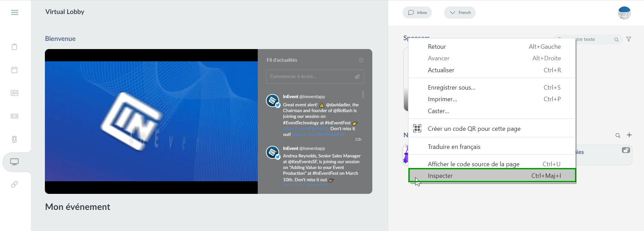Choose Avancer in context menu
644x231 pixels.
pos(492,58)
